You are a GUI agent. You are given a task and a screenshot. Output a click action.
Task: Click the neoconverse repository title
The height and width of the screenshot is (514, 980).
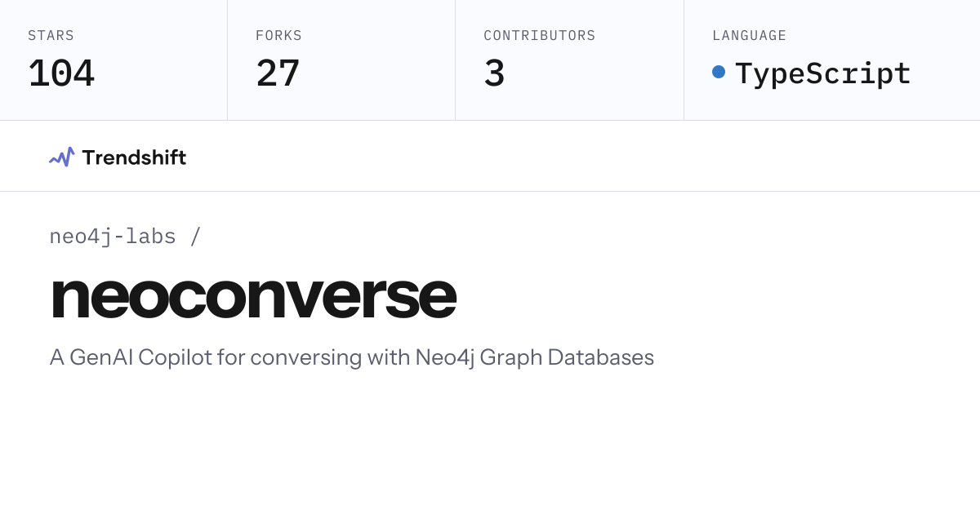point(253,295)
